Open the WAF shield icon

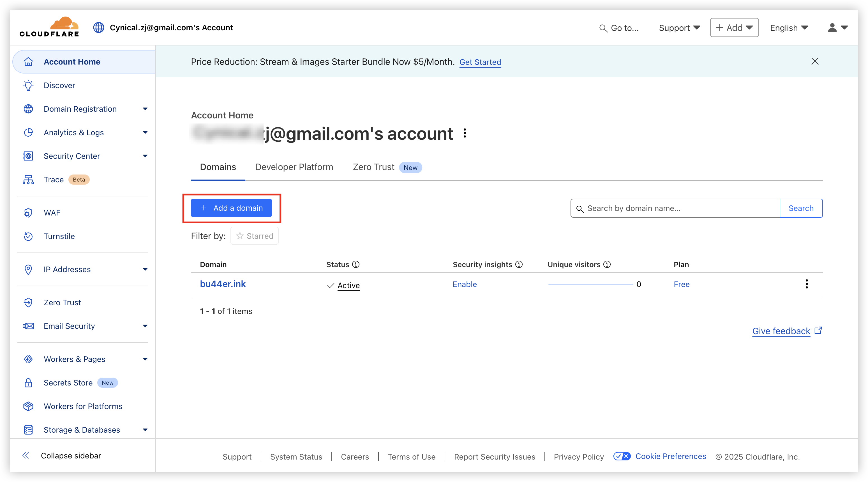[28, 213]
